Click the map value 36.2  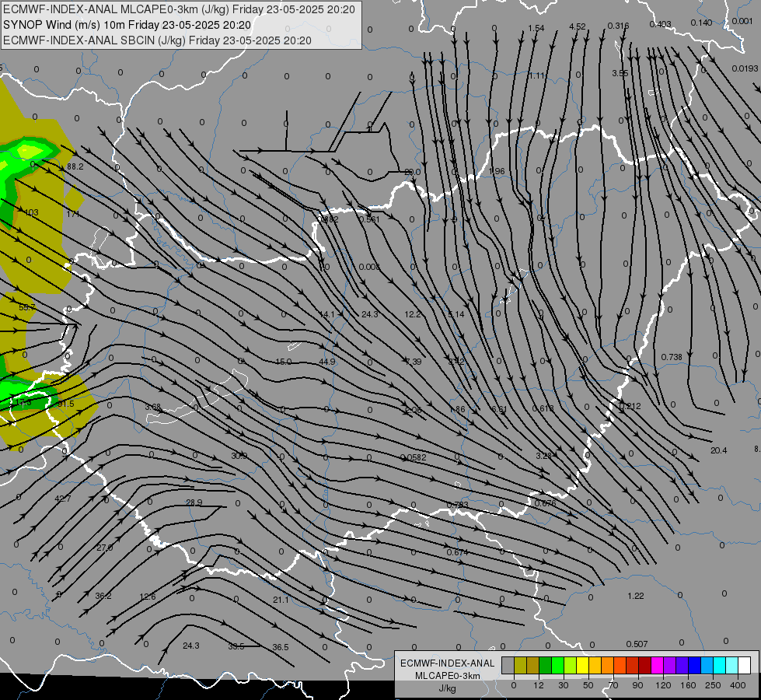tap(103, 596)
